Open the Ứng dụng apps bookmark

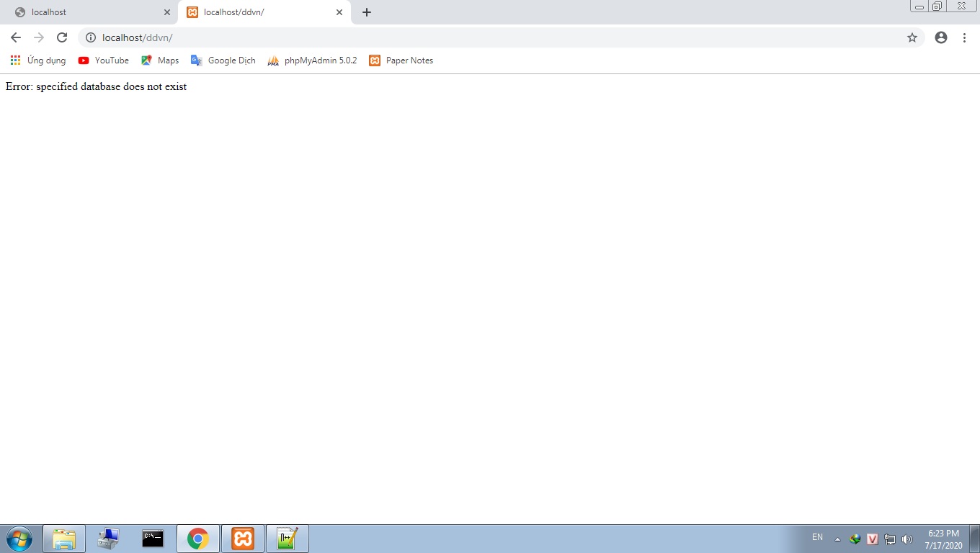[38, 60]
